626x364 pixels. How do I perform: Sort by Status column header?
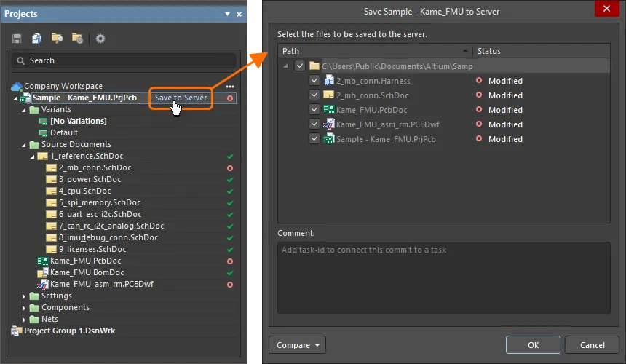tap(542, 51)
